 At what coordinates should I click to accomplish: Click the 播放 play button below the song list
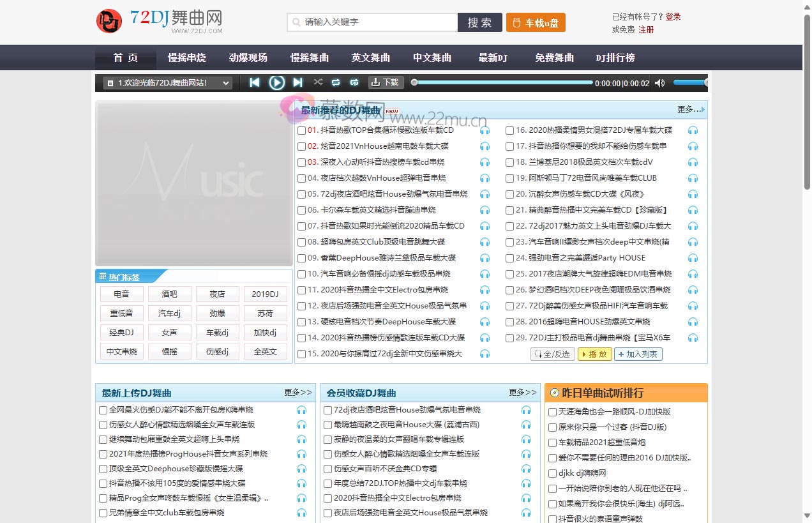[x=594, y=353]
